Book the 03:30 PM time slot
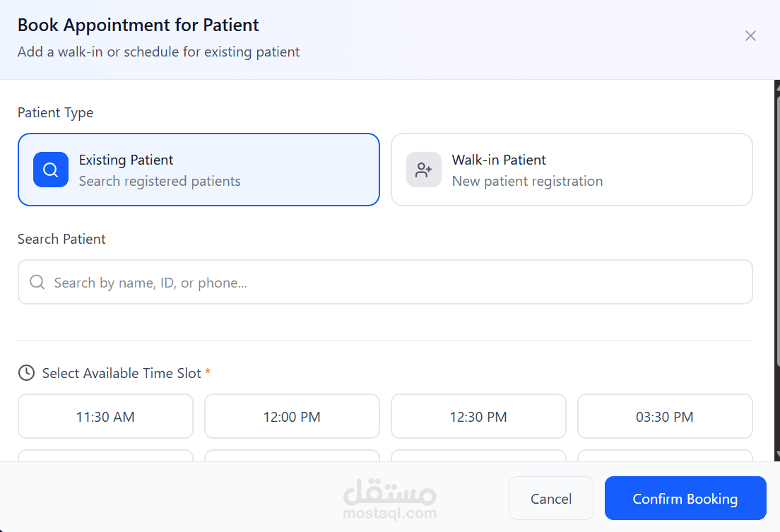The image size is (780, 532). point(665,417)
